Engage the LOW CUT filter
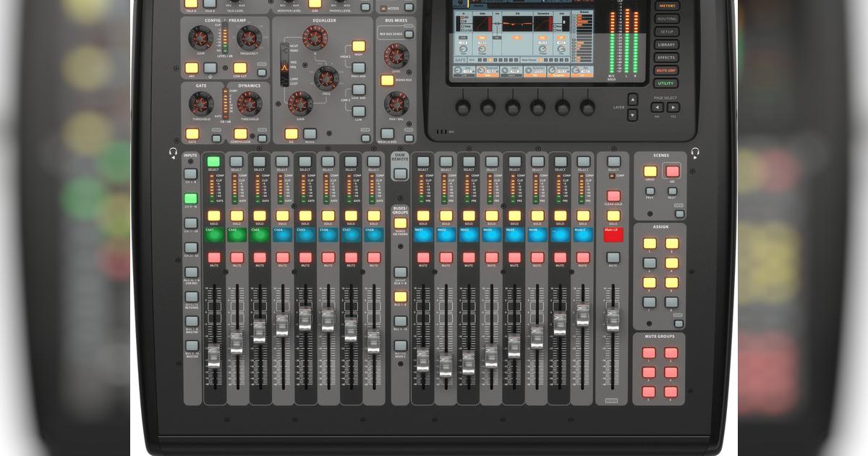 (239, 68)
